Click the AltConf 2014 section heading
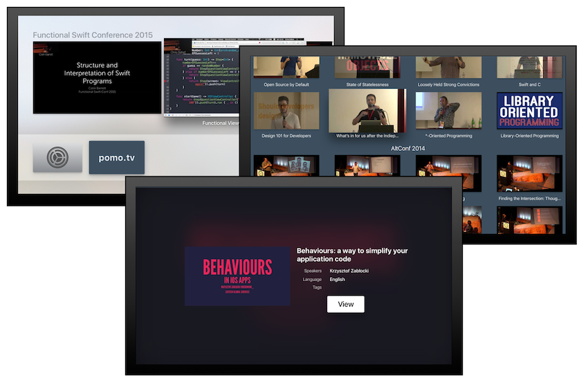 coord(407,148)
